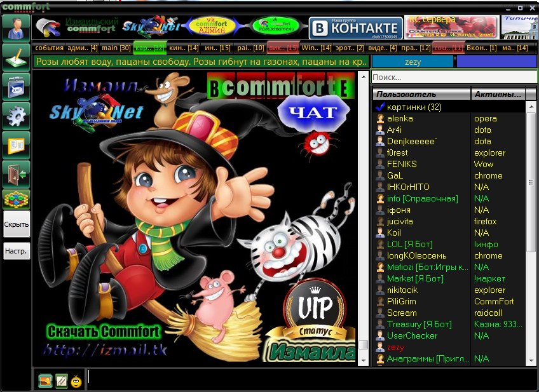Click the Скрыть button
Screen dimensions: 539x392
point(17,225)
